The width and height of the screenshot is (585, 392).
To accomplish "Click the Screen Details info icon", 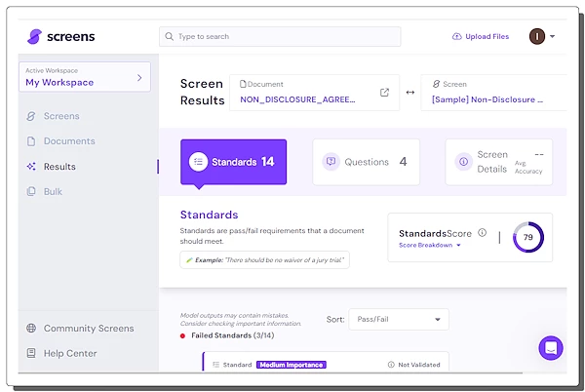I will point(463,162).
